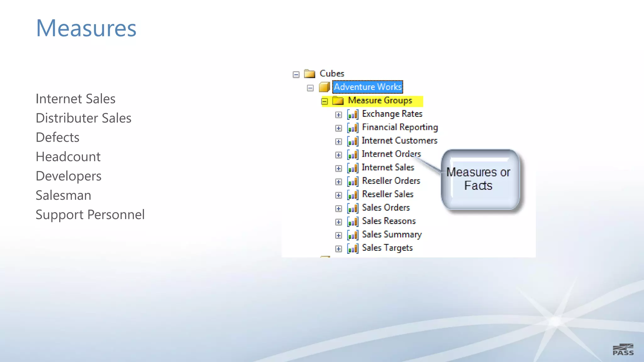Click the Adventure Works cube icon
Viewport: 644px width, 362px height.
coord(324,87)
